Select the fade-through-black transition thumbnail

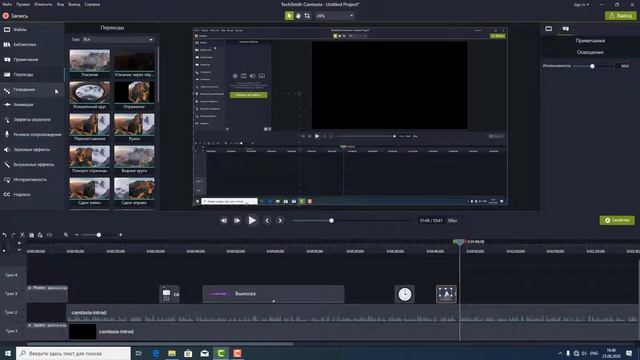(134, 60)
